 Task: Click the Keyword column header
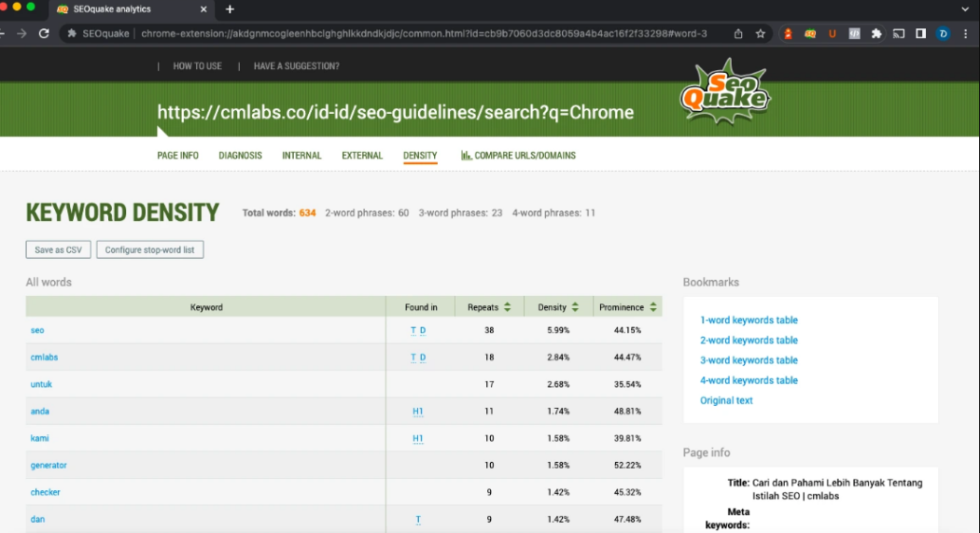206,307
